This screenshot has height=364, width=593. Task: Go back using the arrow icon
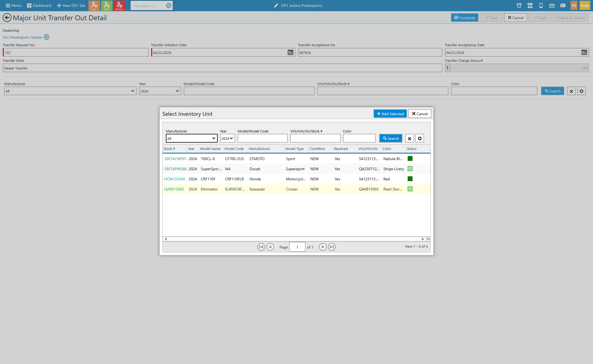(7, 18)
